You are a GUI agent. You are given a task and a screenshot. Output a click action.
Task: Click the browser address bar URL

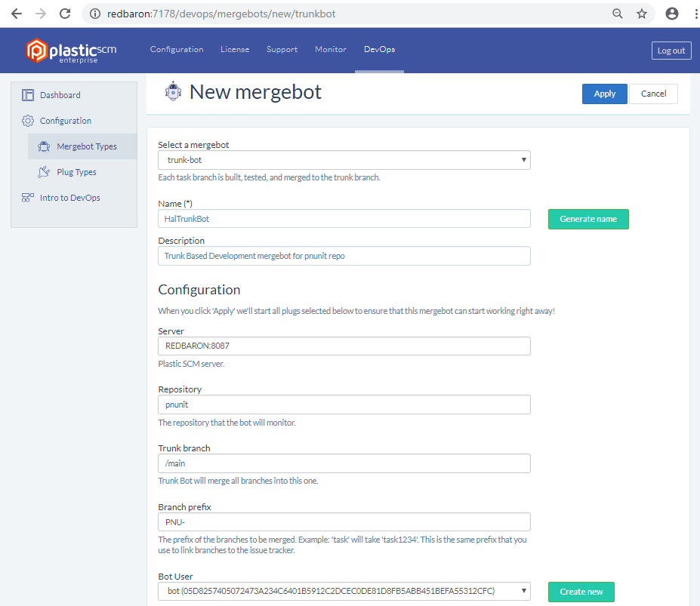(221, 14)
